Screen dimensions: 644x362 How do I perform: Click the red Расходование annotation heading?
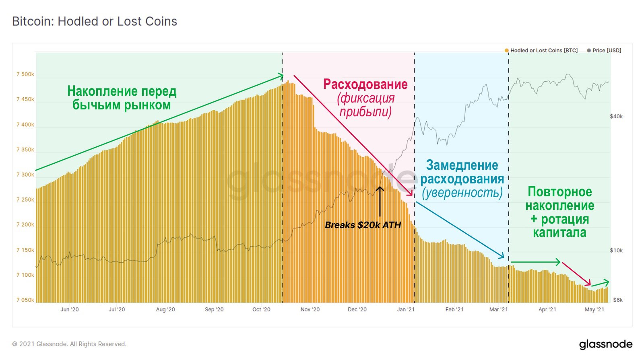[365, 84]
